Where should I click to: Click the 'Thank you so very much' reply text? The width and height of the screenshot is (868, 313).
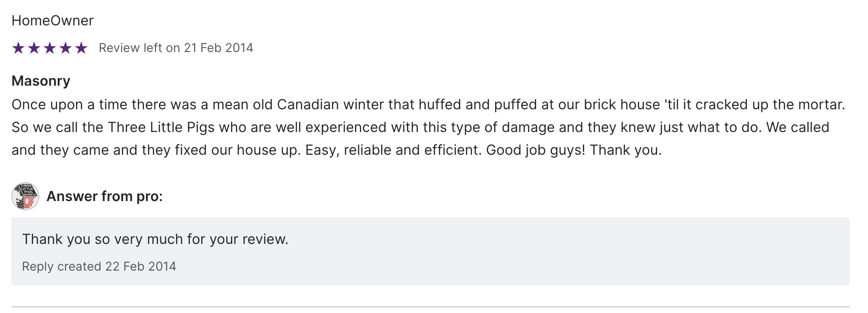[155, 239]
